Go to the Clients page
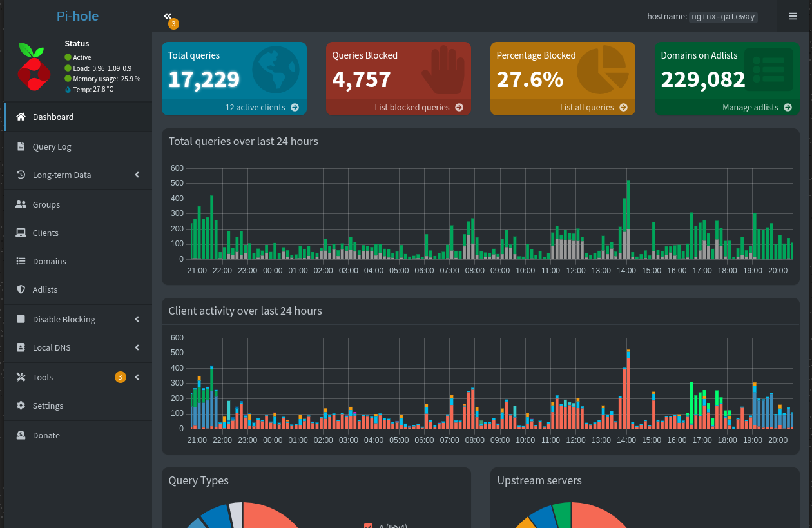 77,233
